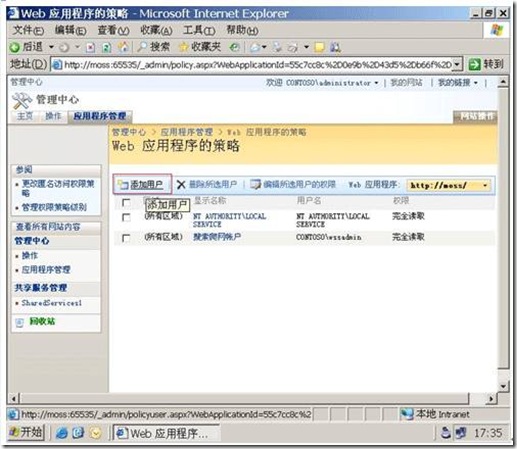This screenshot has height=449, width=517.
Task: Click the Mail toolbar icon
Action: coord(255,47)
